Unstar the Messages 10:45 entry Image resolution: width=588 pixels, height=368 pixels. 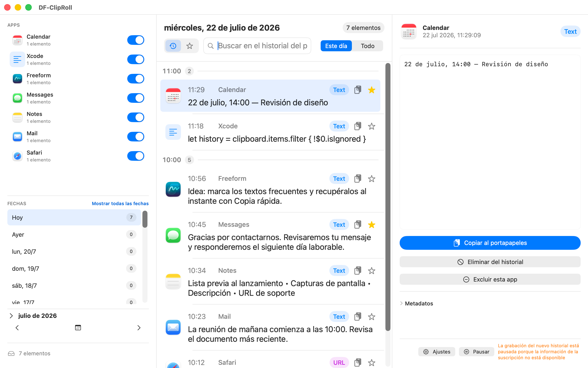point(371,225)
